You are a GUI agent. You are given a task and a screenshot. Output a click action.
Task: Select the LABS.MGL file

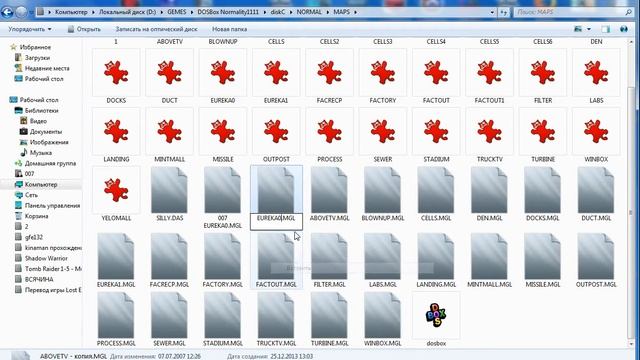383,260
